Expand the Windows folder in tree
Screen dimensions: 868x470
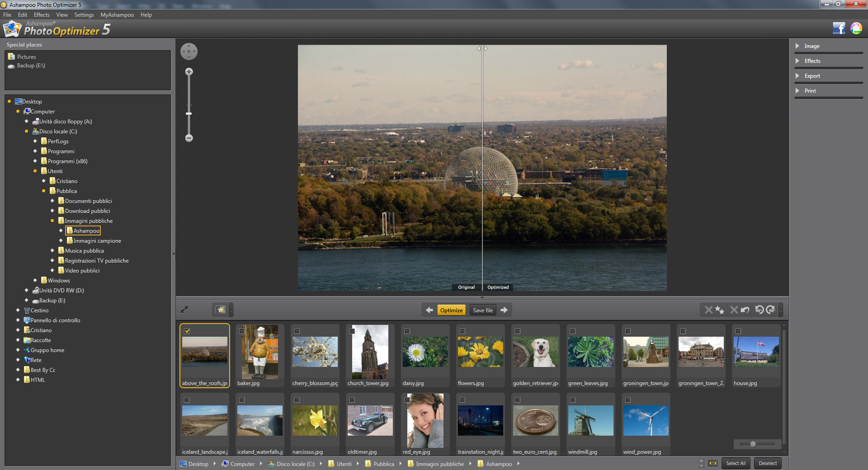click(x=35, y=281)
